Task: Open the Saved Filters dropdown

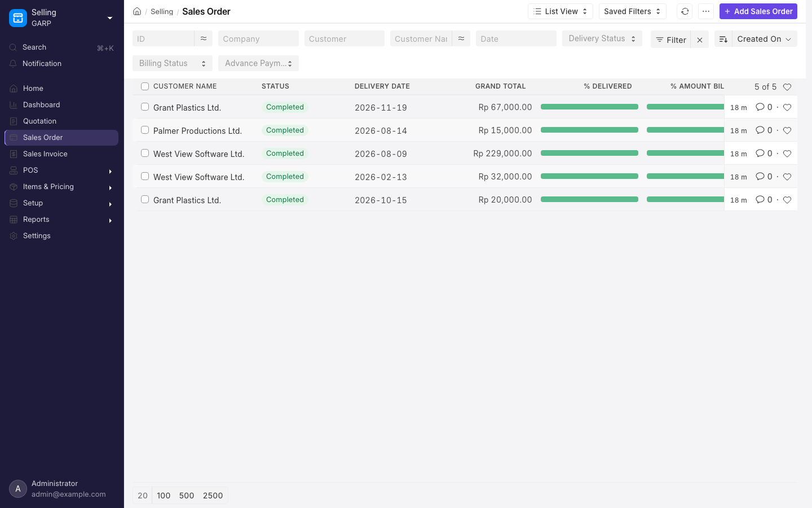Action: click(633, 11)
